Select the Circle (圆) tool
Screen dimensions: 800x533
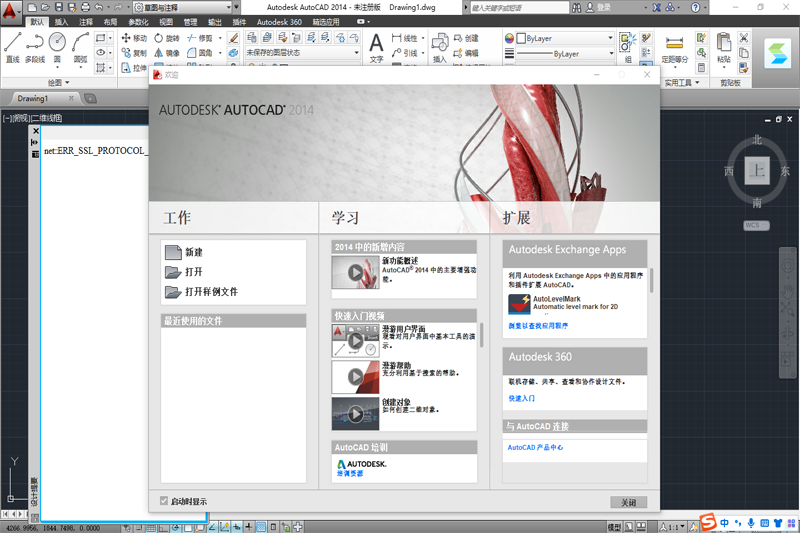pos(57,47)
